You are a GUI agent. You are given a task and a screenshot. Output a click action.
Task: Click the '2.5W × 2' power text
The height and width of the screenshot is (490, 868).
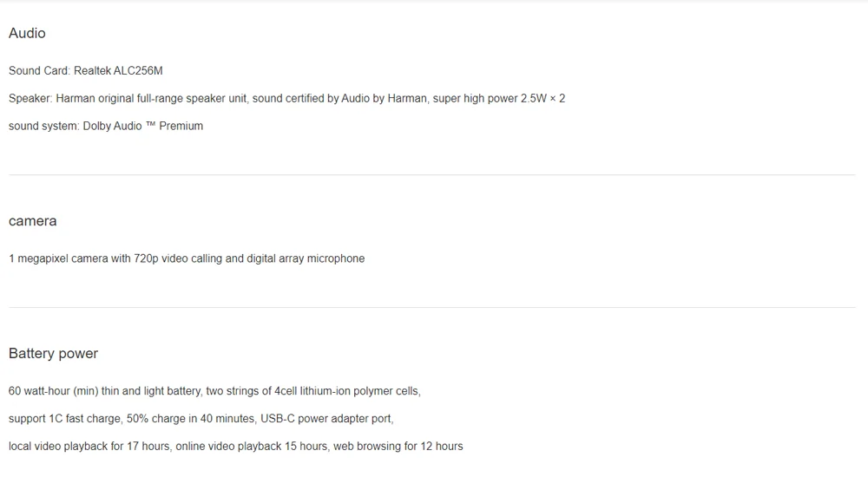[542, 99]
